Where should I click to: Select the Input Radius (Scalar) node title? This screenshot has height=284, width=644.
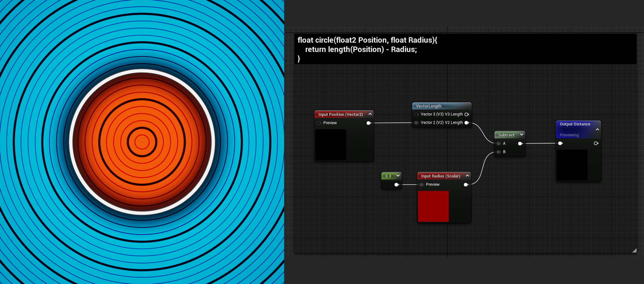tap(440, 176)
